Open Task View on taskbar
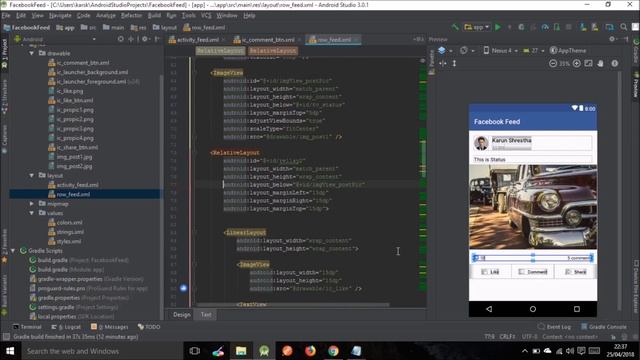 [x=195, y=351]
